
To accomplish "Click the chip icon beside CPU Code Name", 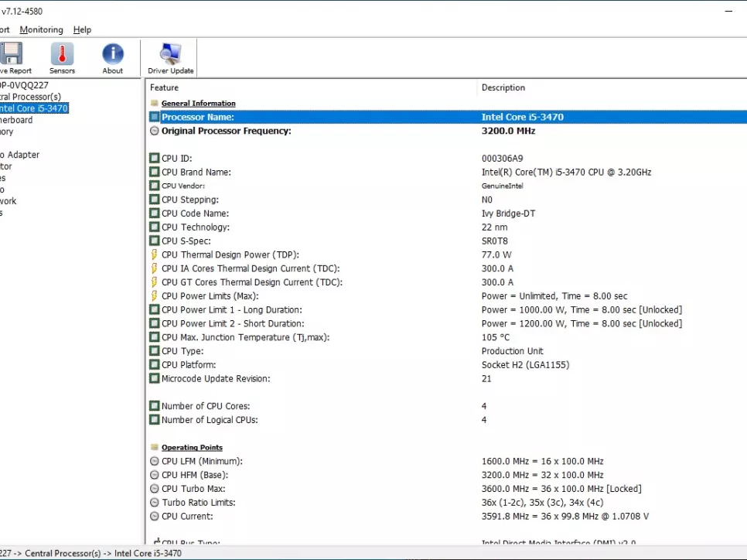I will (155, 213).
